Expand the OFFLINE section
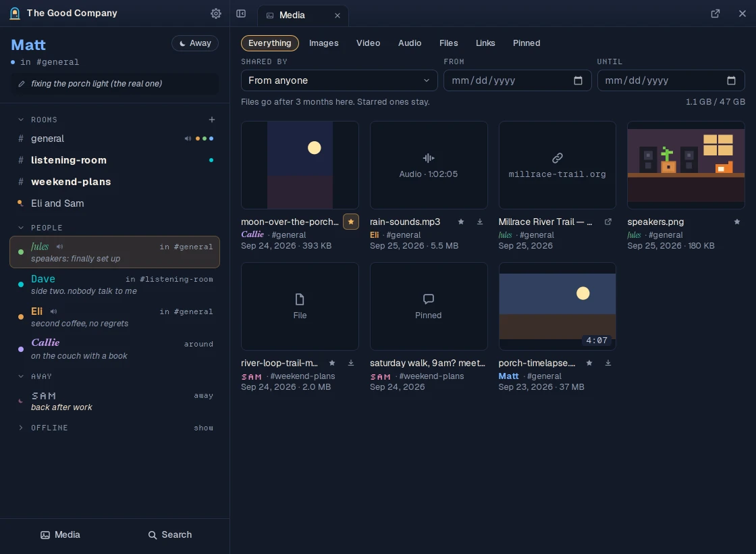Viewport: 756px width, 554px height. (21, 428)
